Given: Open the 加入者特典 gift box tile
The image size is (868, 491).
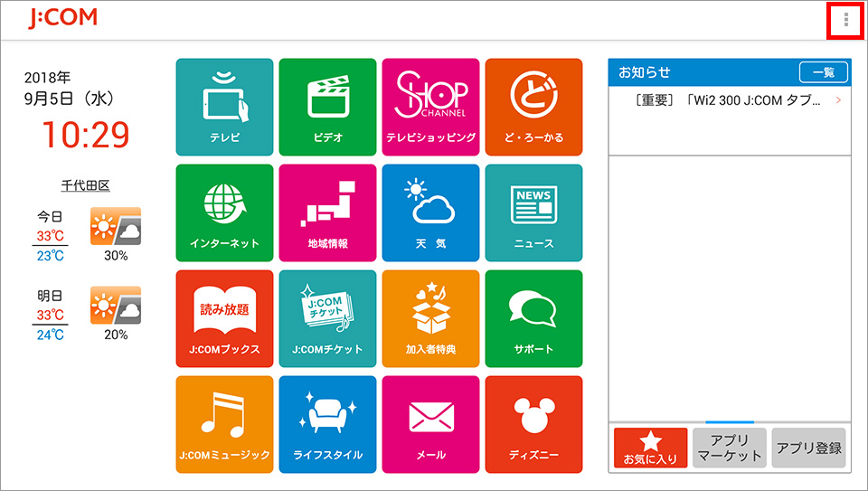Looking at the screenshot, I should (x=430, y=319).
